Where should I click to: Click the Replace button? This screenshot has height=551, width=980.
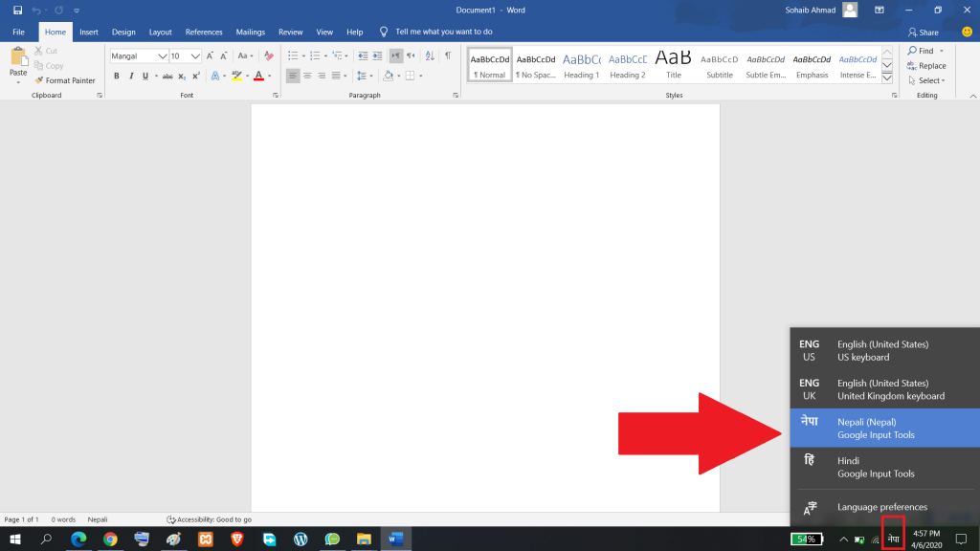pyautogui.click(x=926, y=66)
